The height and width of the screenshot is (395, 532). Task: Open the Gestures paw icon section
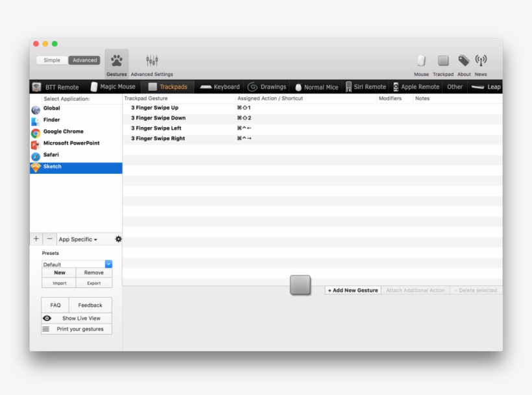tap(117, 62)
